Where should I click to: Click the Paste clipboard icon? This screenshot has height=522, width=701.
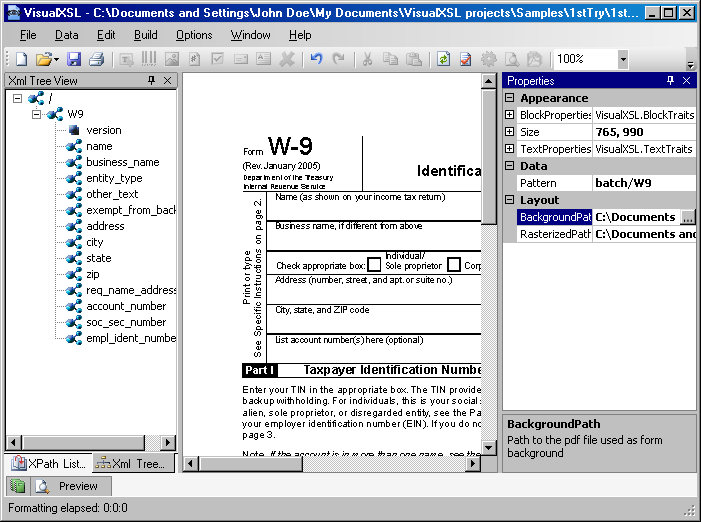pos(414,59)
